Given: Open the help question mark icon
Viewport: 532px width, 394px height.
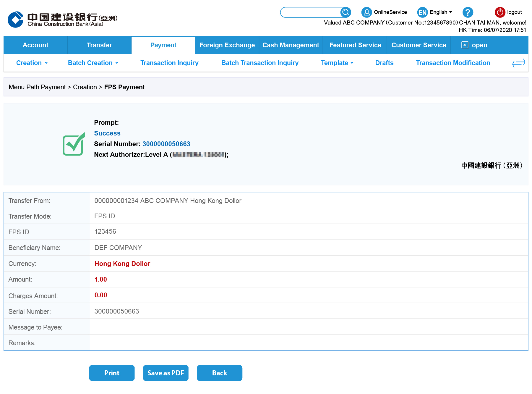Looking at the screenshot, I should coord(468,12).
